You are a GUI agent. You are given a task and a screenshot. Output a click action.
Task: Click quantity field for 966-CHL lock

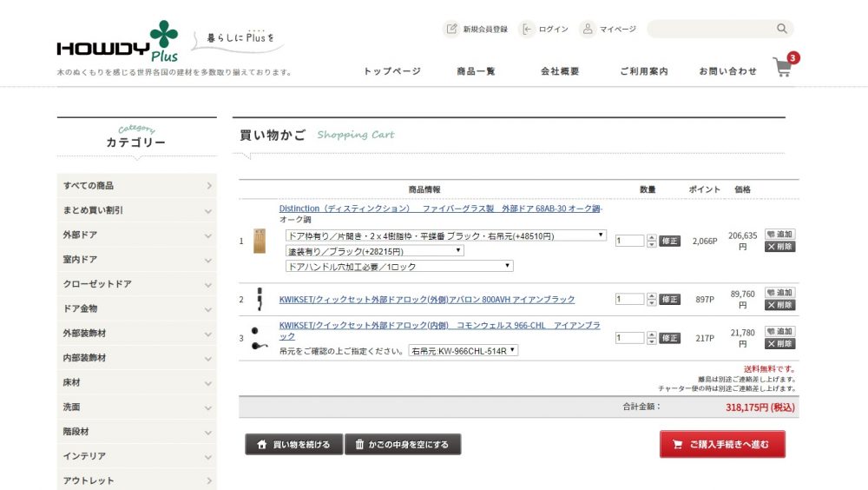click(629, 338)
